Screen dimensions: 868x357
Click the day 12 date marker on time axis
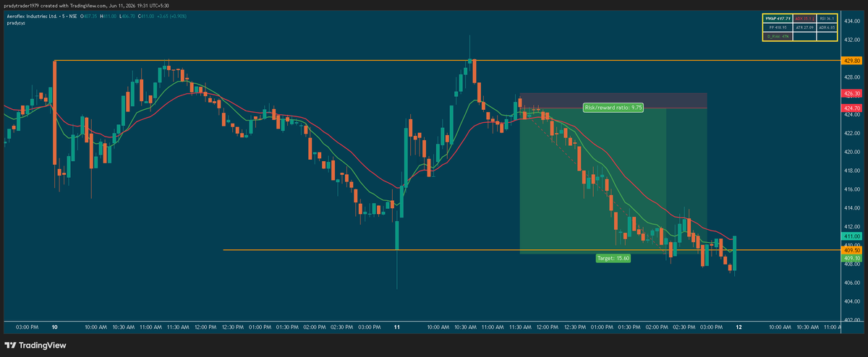coord(737,327)
